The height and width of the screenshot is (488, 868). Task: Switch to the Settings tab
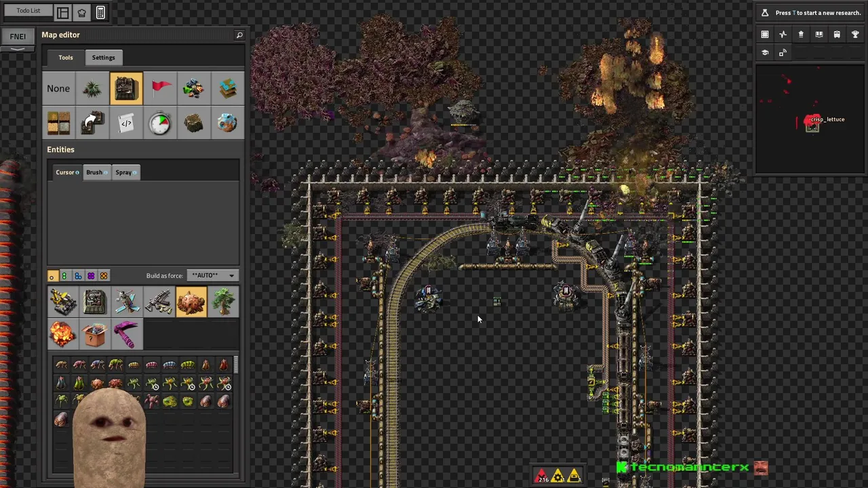pos(104,58)
